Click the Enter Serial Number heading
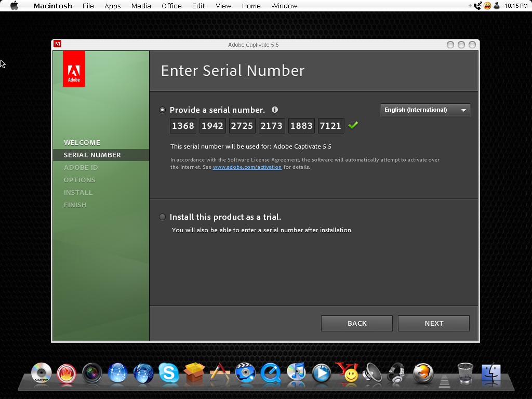 click(233, 71)
